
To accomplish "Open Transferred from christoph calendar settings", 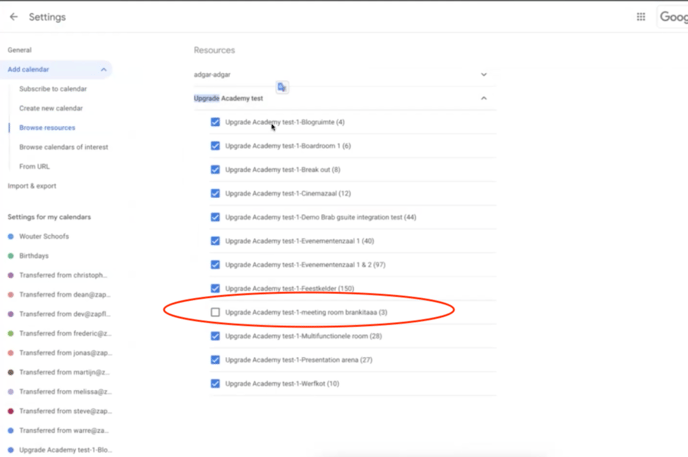I will pyautogui.click(x=63, y=275).
